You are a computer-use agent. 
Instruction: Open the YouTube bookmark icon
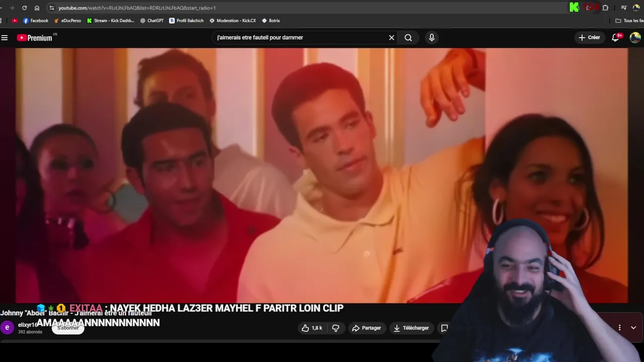click(x=15, y=21)
